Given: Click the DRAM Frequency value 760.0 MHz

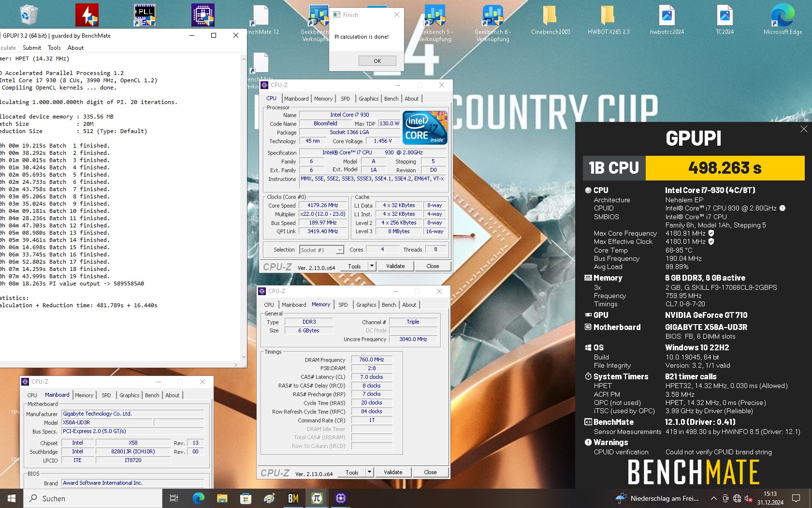Looking at the screenshot, I should click(x=372, y=360).
